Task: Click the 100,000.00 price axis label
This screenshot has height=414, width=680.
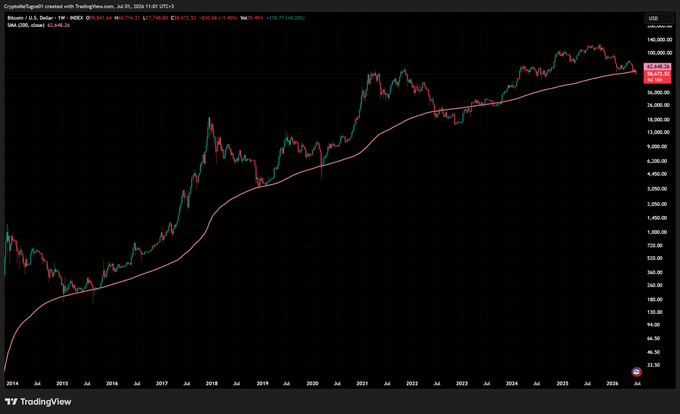Action: pos(659,53)
